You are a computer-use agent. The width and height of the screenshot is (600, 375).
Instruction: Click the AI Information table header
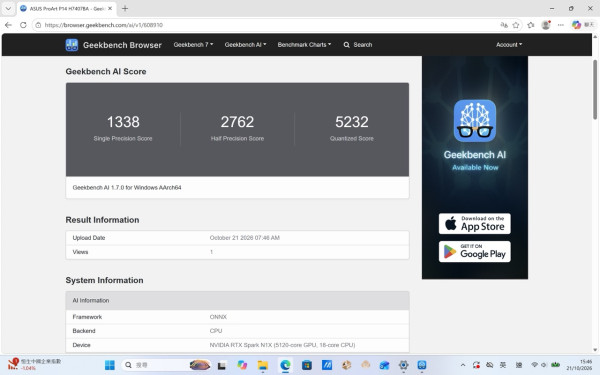coord(237,300)
